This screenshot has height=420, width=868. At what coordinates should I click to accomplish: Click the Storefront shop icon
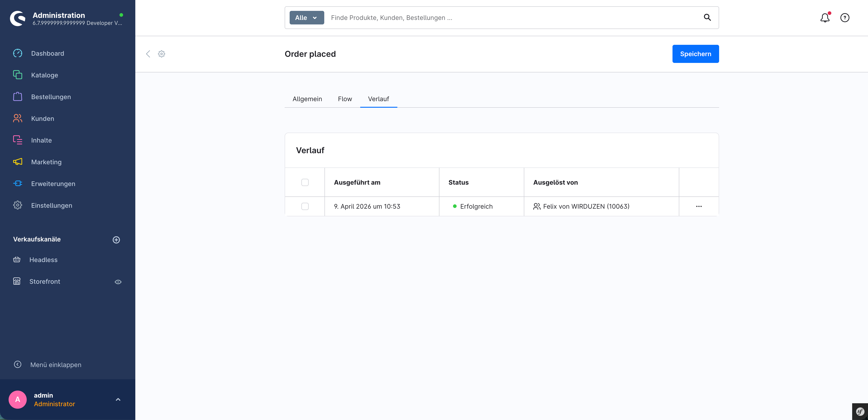pyautogui.click(x=17, y=281)
